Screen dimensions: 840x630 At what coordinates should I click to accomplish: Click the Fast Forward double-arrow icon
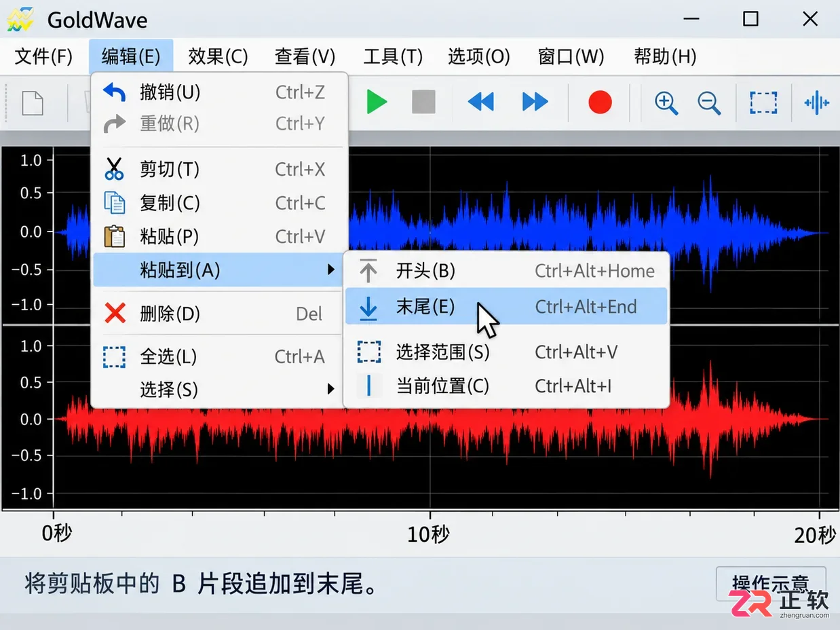[x=535, y=103]
